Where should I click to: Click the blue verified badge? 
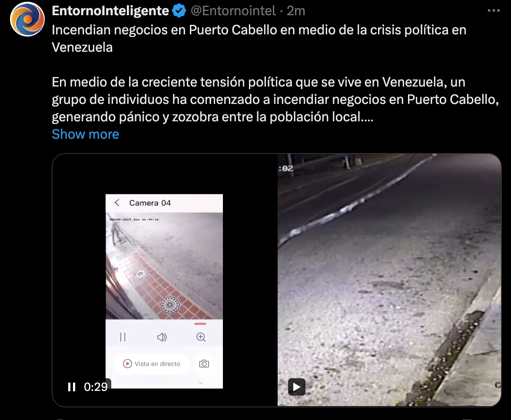[x=179, y=11]
